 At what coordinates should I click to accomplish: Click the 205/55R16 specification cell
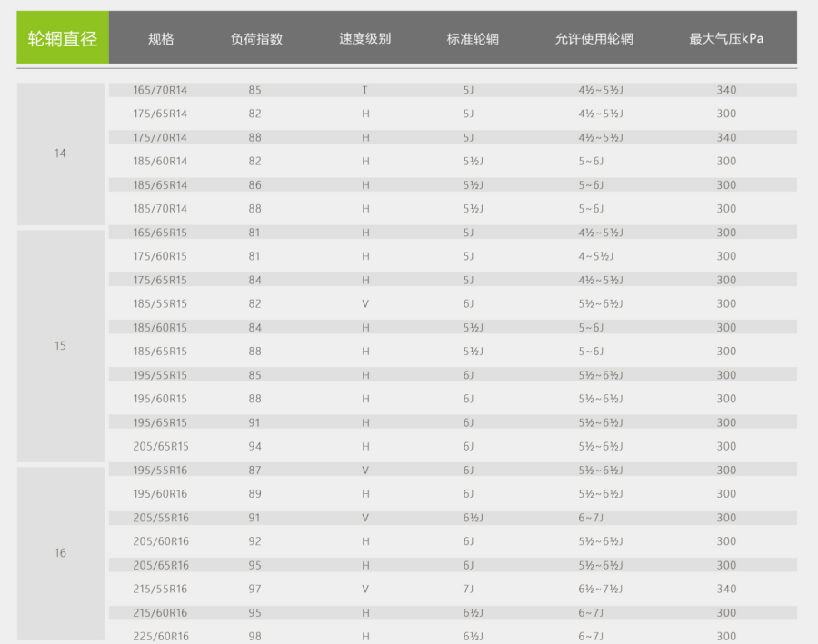(x=161, y=517)
